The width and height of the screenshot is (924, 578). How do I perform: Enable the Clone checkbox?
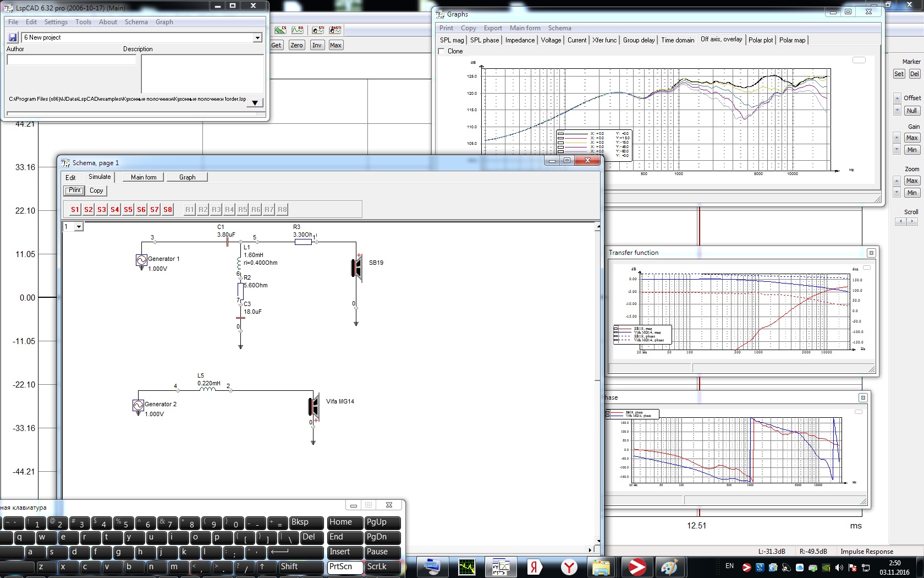pos(441,51)
